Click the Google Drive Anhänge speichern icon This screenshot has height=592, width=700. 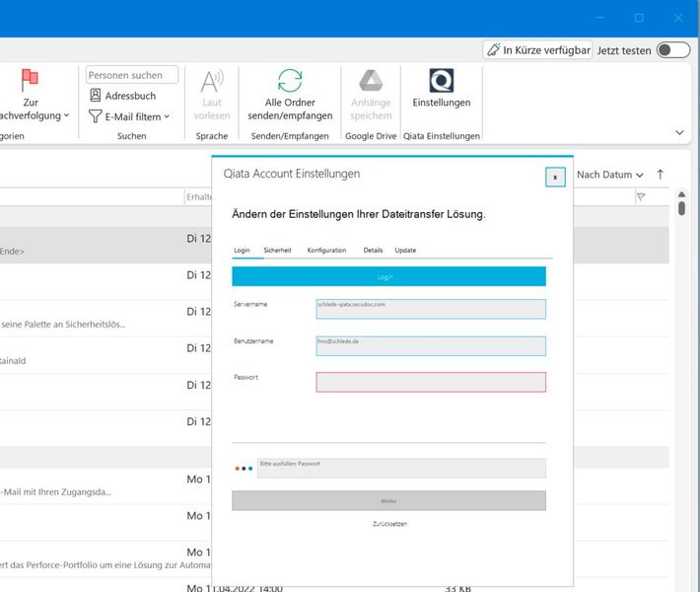[x=371, y=81]
